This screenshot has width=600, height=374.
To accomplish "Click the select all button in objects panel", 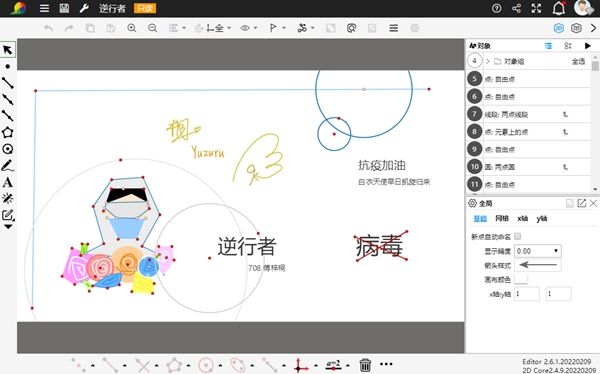I will coord(578,61).
